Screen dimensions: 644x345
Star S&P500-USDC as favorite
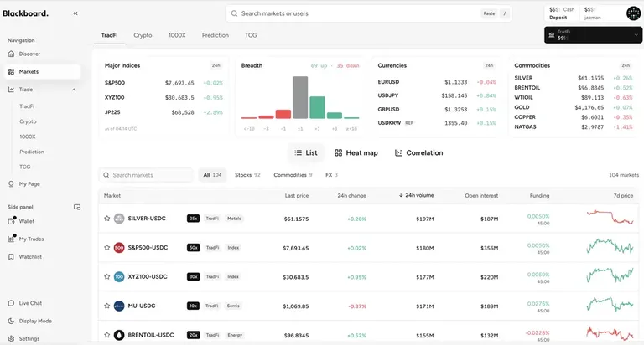point(107,248)
